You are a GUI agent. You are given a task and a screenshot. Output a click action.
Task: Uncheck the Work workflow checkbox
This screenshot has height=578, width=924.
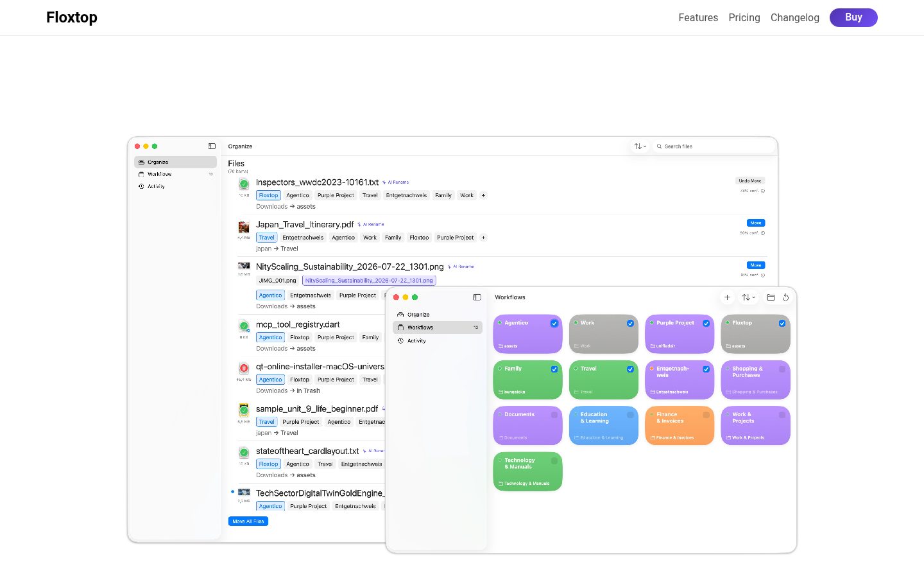click(630, 324)
